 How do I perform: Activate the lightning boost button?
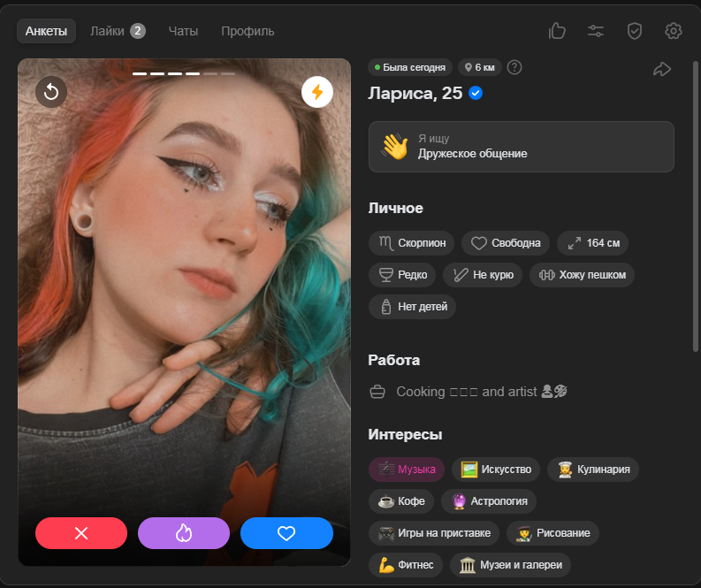pyautogui.click(x=317, y=92)
